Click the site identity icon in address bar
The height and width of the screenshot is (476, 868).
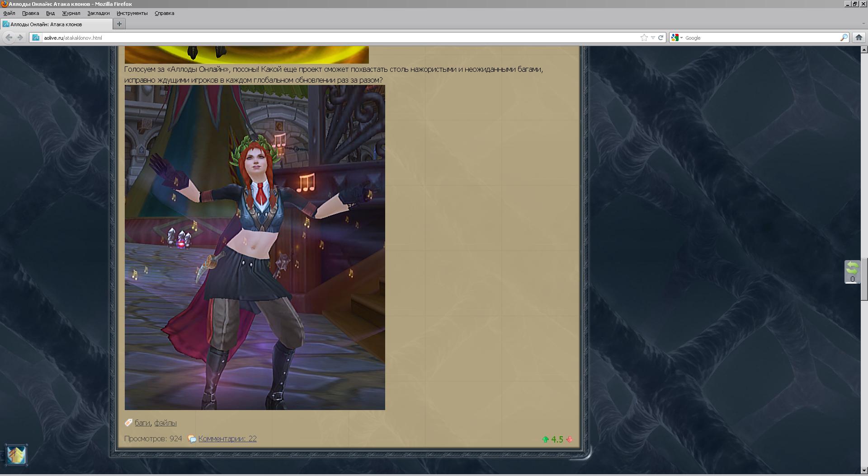(36, 38)
